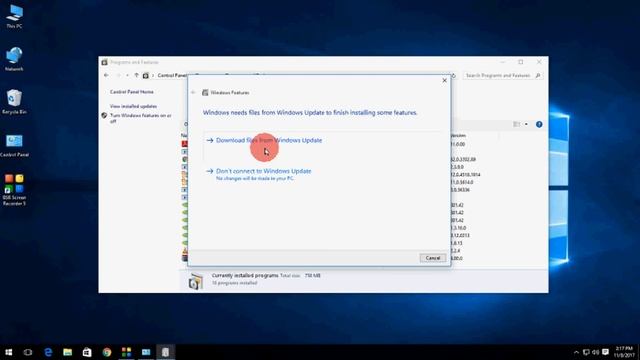
Task: Click Turn Windows features on or off
Action: (x=140, y=118)
